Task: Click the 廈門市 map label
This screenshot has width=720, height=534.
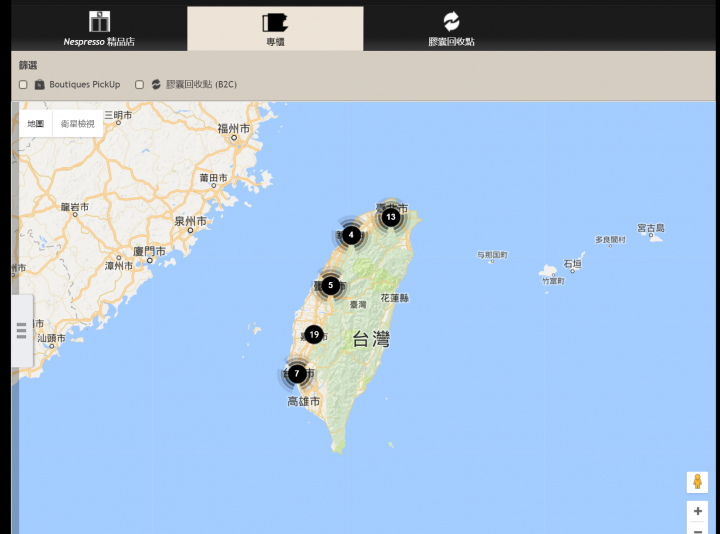Action: [x=149, y=252]
